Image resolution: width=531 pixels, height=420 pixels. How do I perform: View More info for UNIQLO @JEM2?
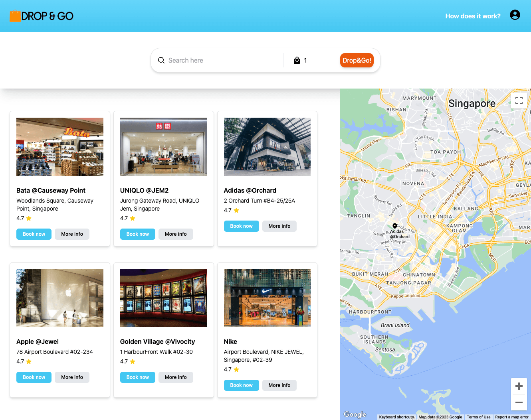[176, 234]
